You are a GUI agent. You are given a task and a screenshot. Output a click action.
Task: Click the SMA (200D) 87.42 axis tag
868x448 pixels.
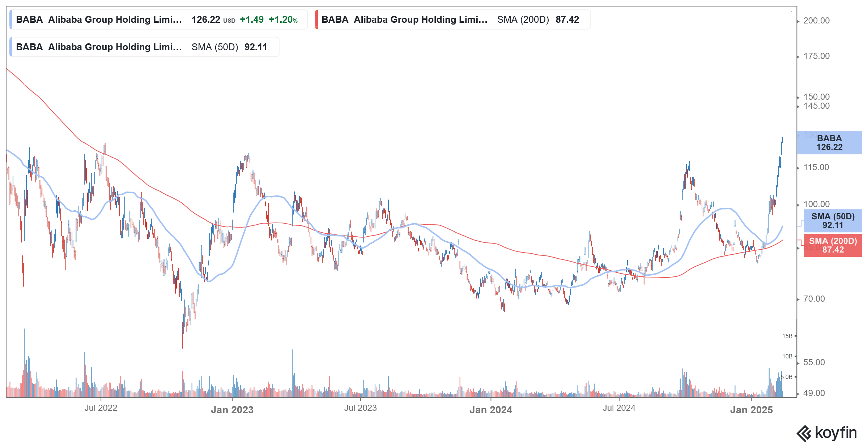click(833, 245)
